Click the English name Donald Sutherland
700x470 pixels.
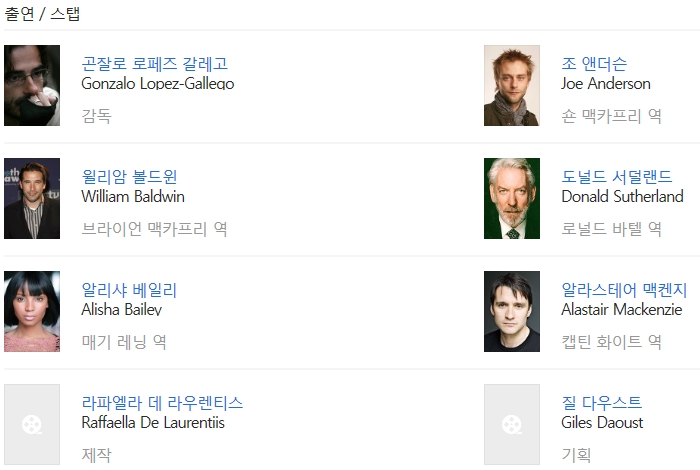coord(622,196)
